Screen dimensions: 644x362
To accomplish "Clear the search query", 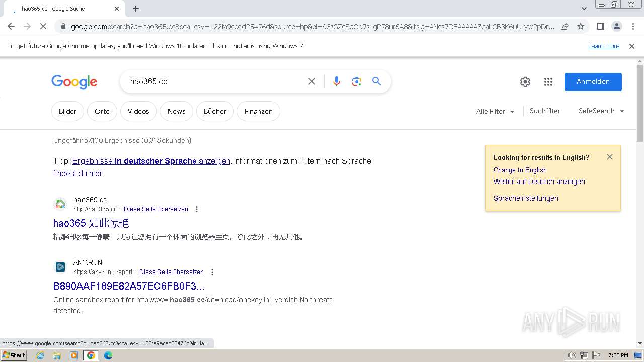I will (x=312, y=81).
